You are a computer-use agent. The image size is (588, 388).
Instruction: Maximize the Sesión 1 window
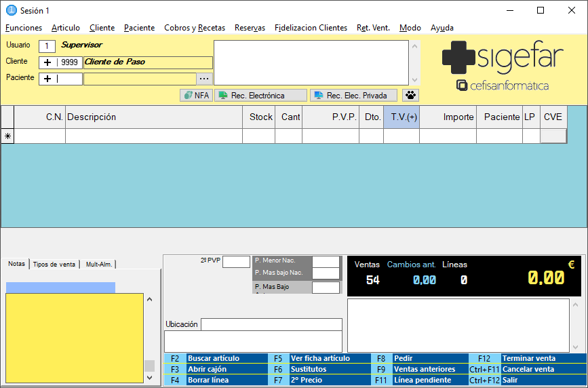(541, 10)
